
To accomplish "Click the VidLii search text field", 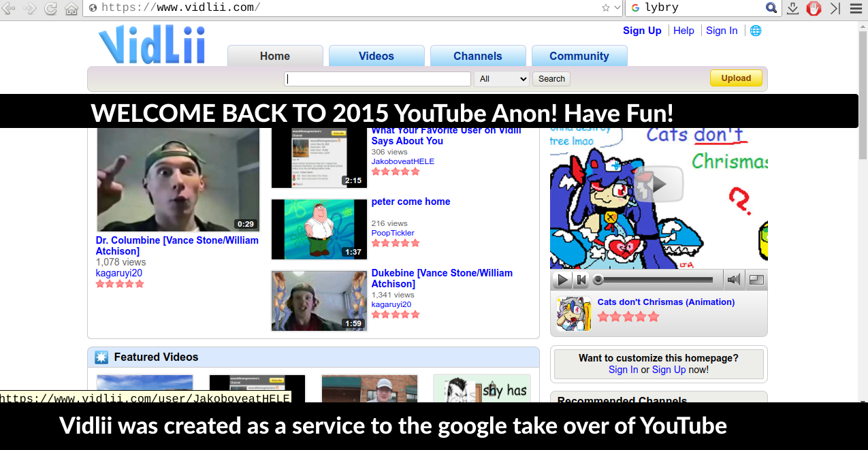I will tap(377, 79).
